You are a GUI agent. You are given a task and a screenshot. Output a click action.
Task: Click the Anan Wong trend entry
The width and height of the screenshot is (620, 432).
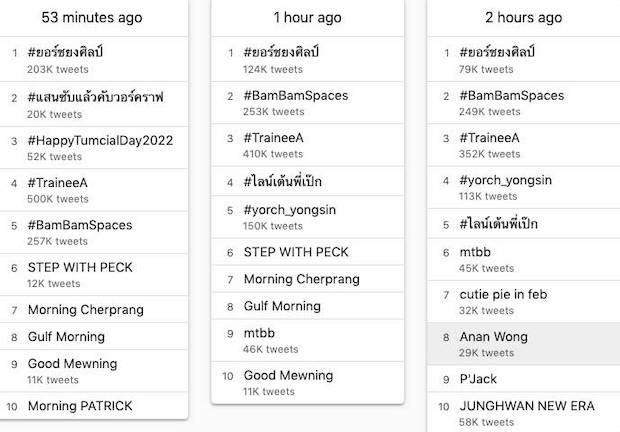(494, 337)
